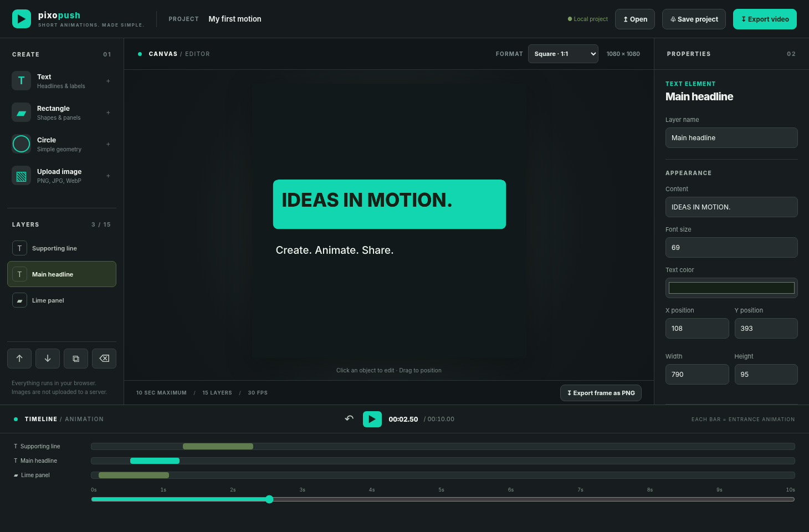Click the 1080 × 1080 dimensions label
809x532 pixels.
tap(623, 54)
